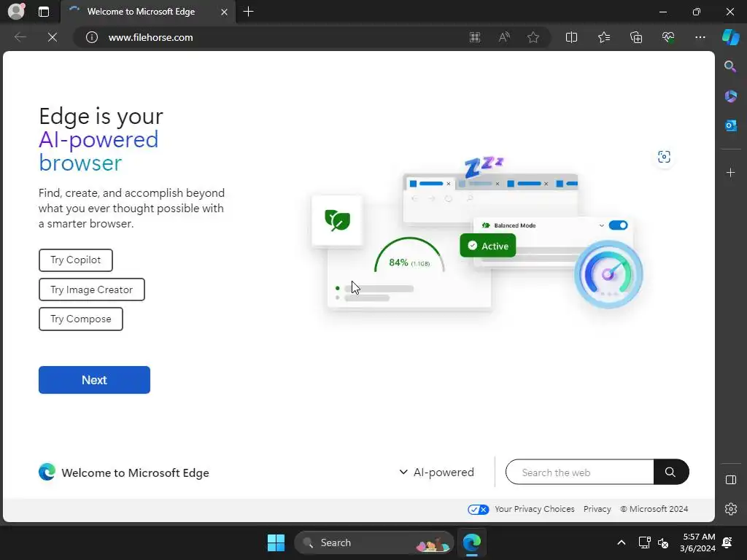
Task: Open sidebar settings gear
Action: (x=730, y=509)
